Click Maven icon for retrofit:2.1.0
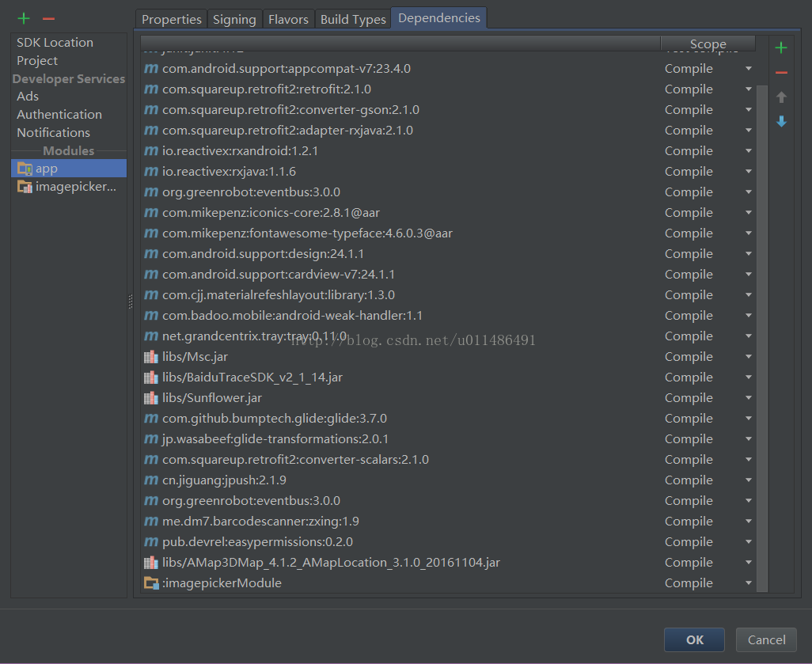This screenshot has height=664, width=812. pos(150,89)
